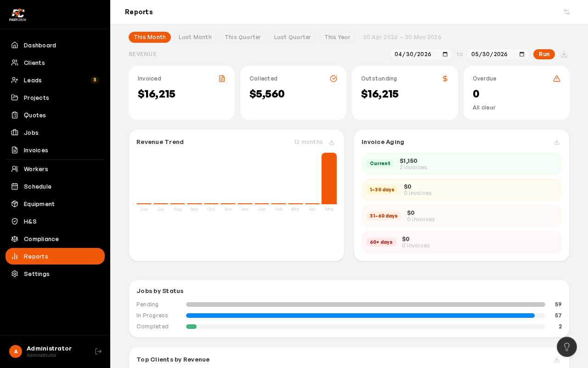
Task: Open the report filter settings icon
Action: (567, 12)
